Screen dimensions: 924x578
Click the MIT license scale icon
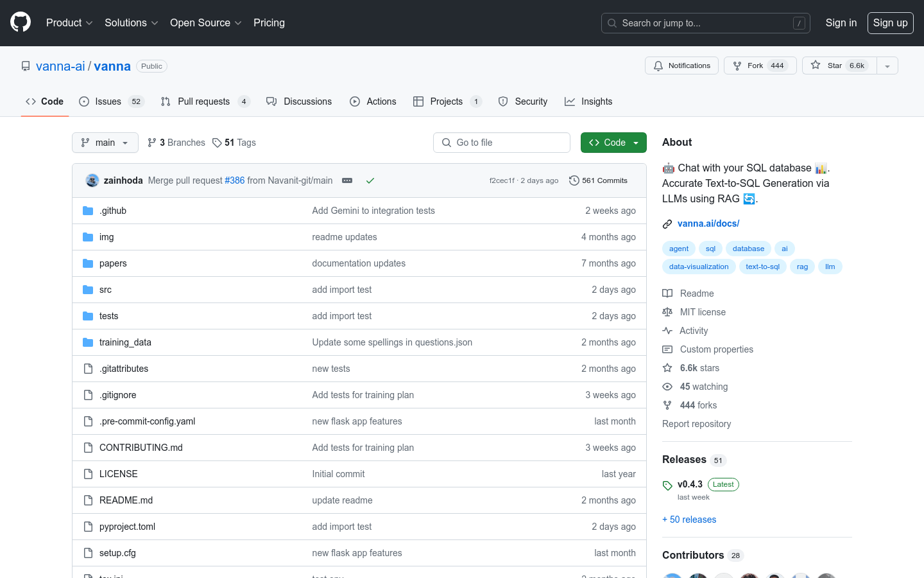pyautogui.click(x=667, y=312)
